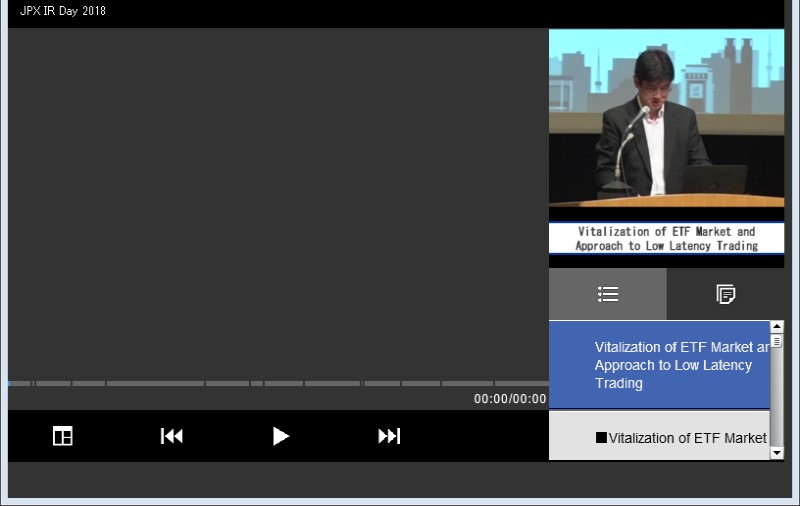This screenshot has width=800, height=506.
Task: Skip to the previous chapter
Action: pos(172,436)
